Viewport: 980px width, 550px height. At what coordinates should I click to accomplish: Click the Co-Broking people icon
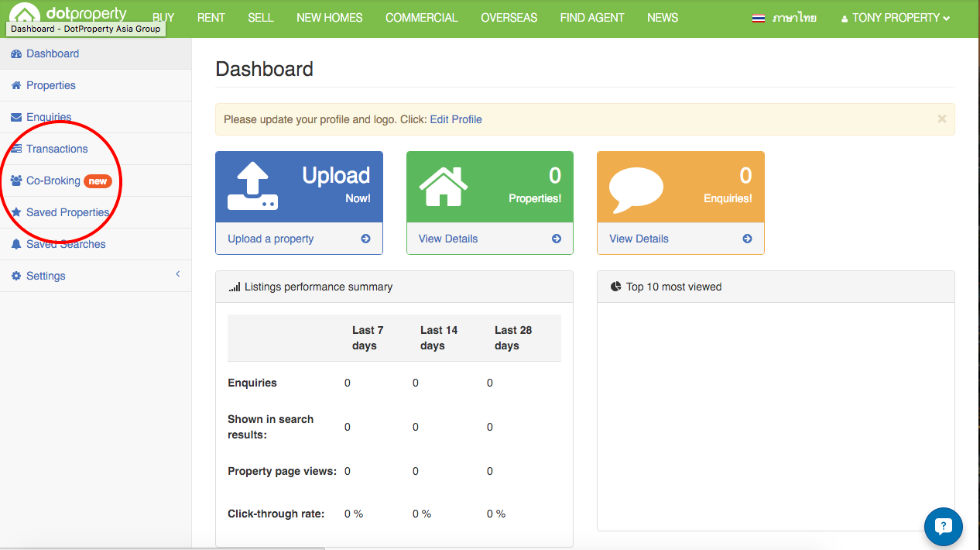pos(16,180)
